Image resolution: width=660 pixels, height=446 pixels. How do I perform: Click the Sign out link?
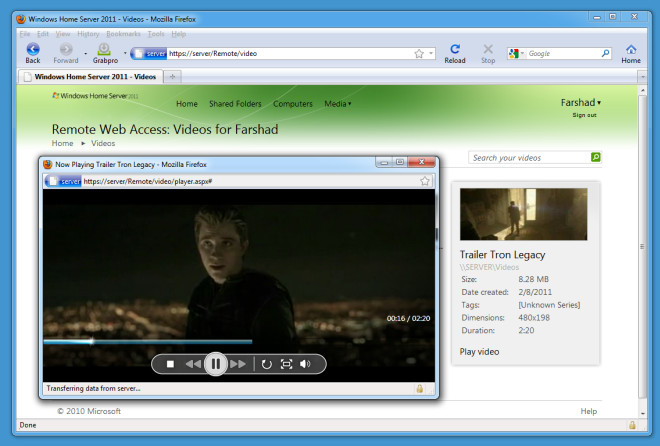tap(584, 115)
